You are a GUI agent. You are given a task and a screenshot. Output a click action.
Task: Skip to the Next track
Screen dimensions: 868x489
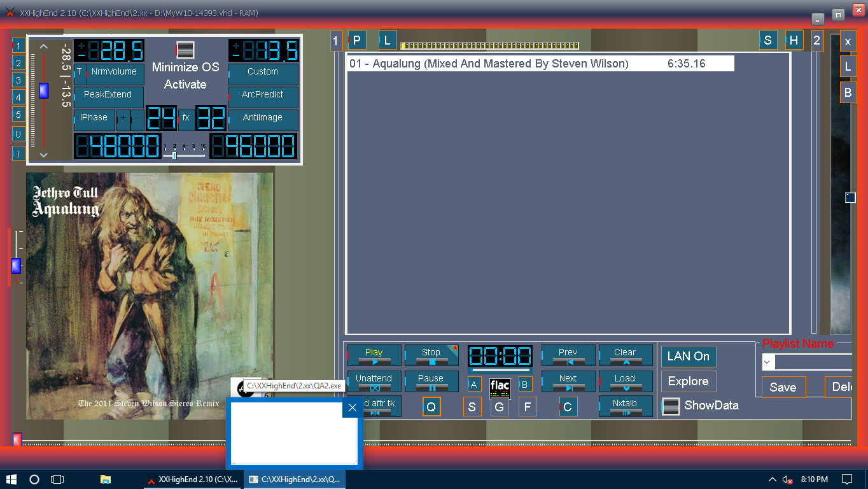coord(568,381)
